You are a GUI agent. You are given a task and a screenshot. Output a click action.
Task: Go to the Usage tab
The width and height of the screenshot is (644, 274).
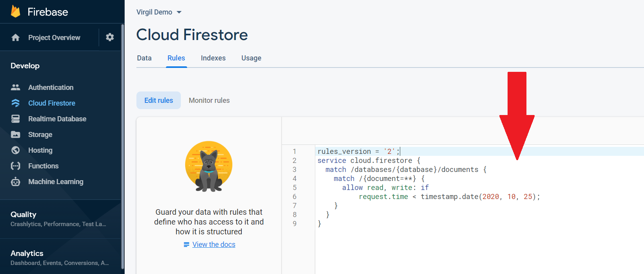pos(251,58)
